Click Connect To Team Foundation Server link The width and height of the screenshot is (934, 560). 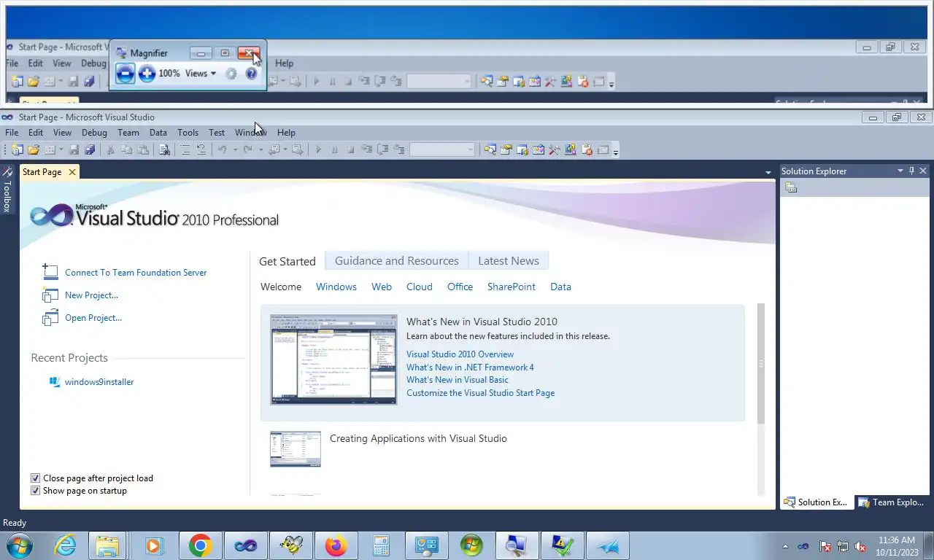click(x=136, y=273)
